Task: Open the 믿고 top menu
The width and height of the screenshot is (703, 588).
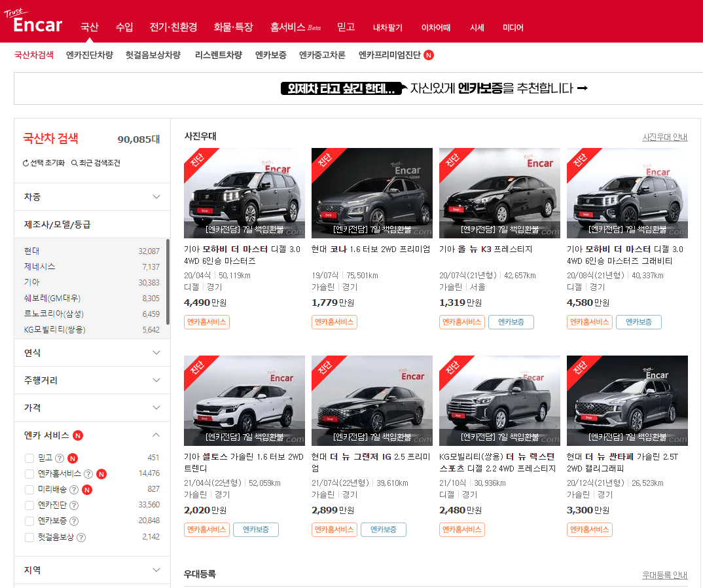Action: click(x=346, y=28)
